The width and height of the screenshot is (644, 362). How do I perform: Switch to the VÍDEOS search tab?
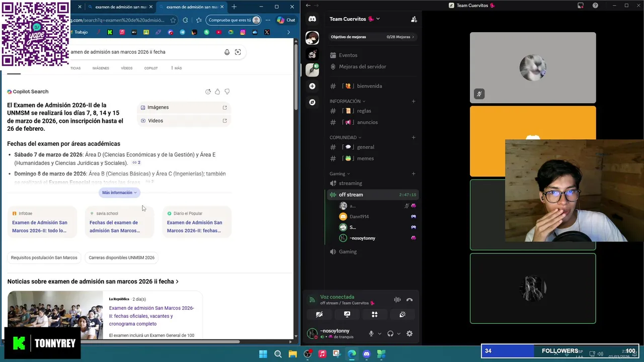[127, 68]
